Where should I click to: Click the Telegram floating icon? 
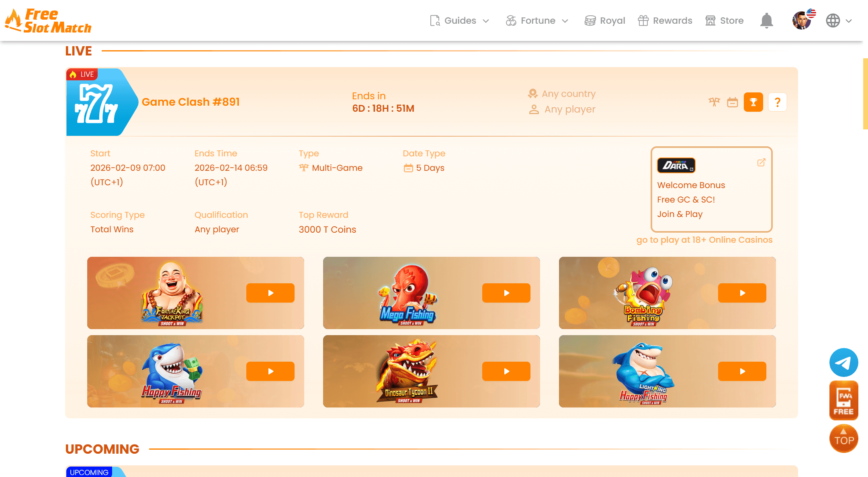(843, 362)
